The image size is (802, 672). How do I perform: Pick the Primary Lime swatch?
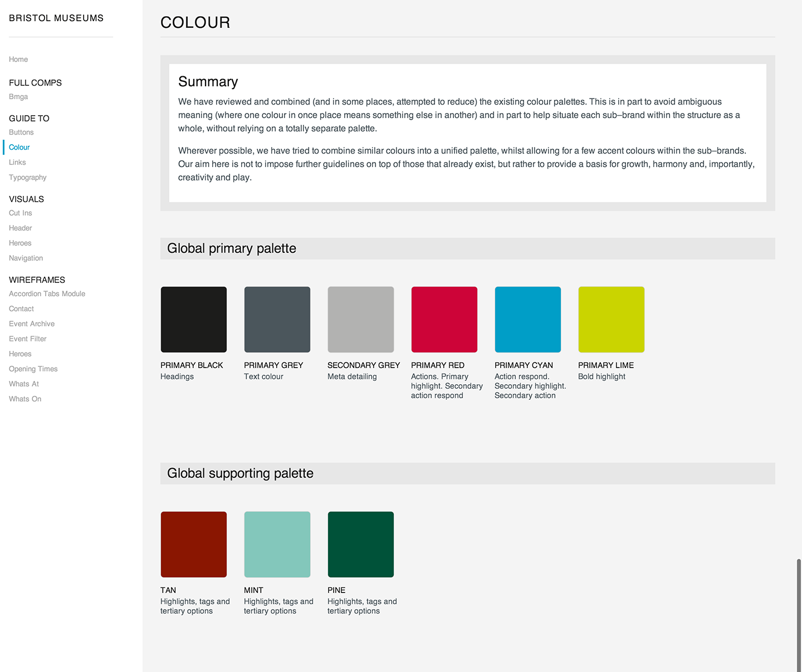(611, 320)
